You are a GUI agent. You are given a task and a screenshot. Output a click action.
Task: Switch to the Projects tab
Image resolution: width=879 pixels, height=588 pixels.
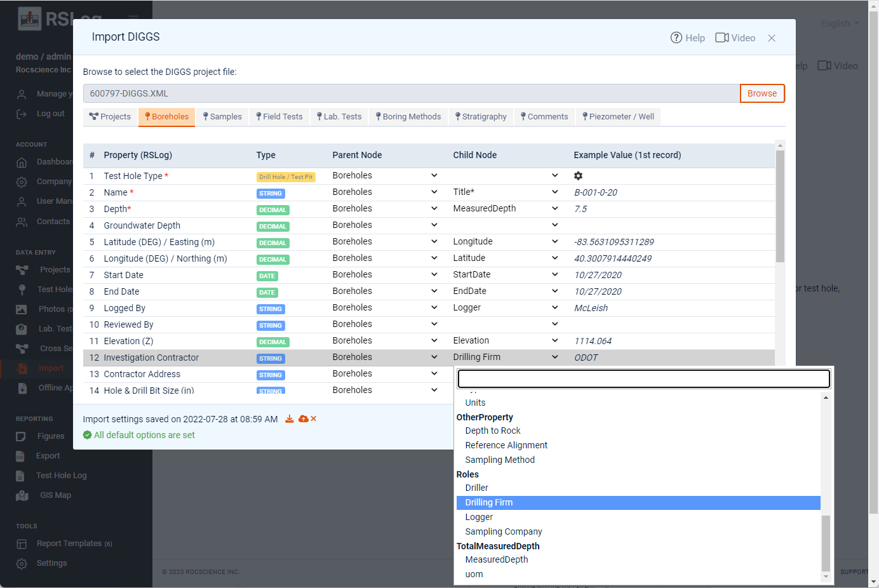click(x=110, y=117)
